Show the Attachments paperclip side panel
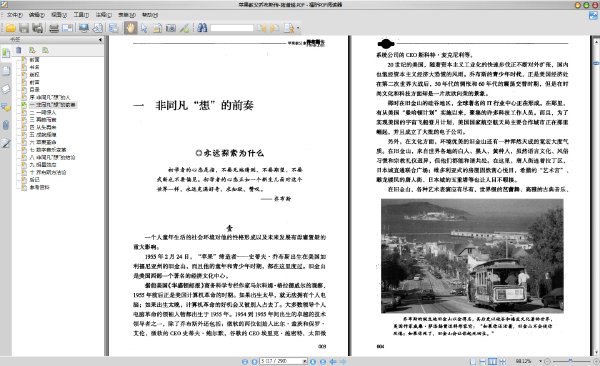The width and height of the screenshot is (600, 366). pos(6,125)
